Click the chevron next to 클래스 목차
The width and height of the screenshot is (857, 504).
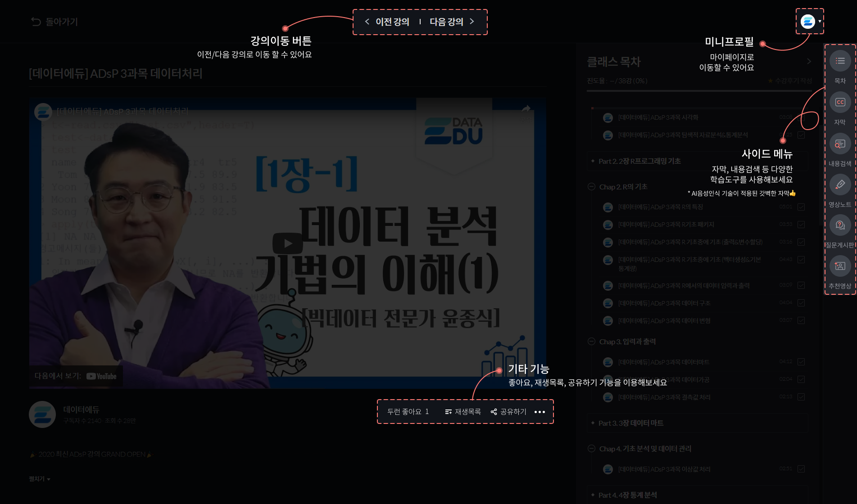(809, 61)
